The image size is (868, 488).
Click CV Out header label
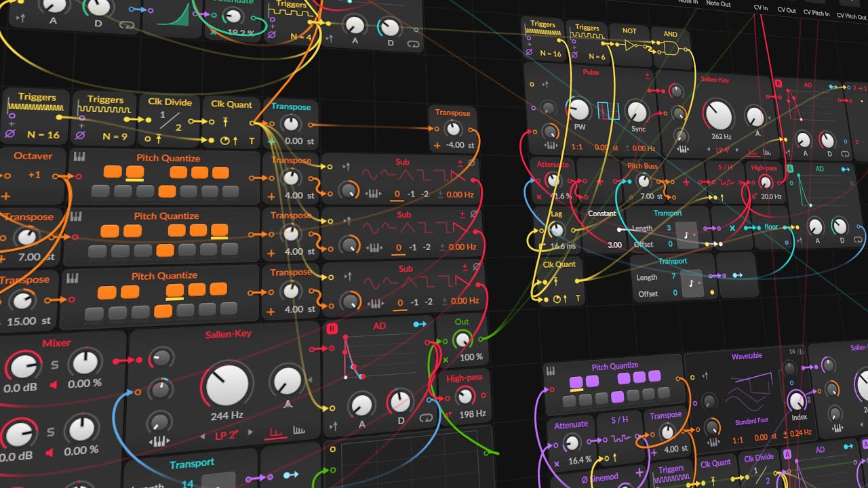[787, 10]
